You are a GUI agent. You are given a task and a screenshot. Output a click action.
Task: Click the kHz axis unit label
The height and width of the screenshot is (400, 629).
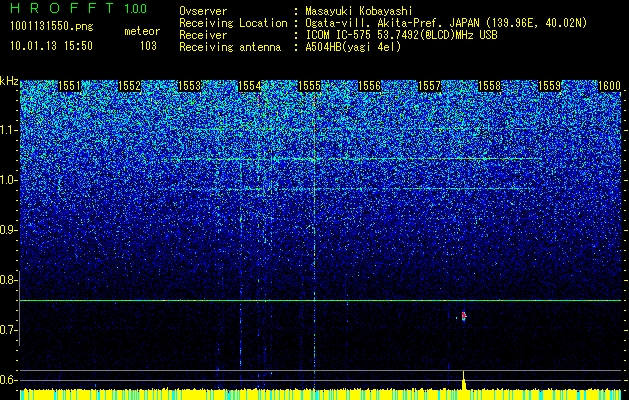point(9,81)
